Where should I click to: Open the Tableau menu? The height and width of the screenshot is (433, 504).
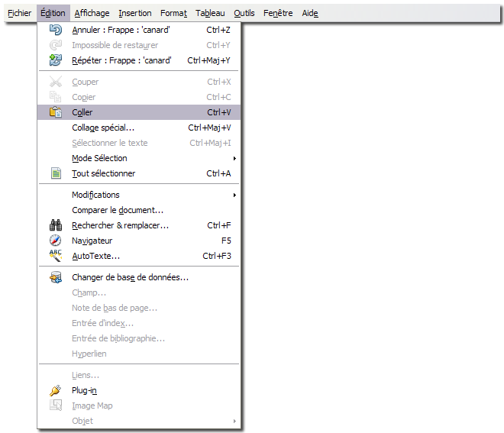(210, 13)
